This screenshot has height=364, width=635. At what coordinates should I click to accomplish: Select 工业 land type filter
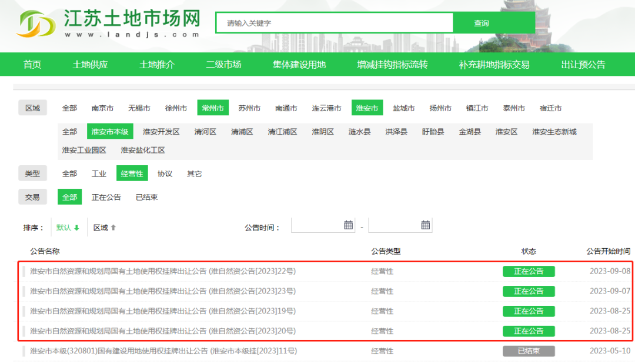(x=99, y=173)
